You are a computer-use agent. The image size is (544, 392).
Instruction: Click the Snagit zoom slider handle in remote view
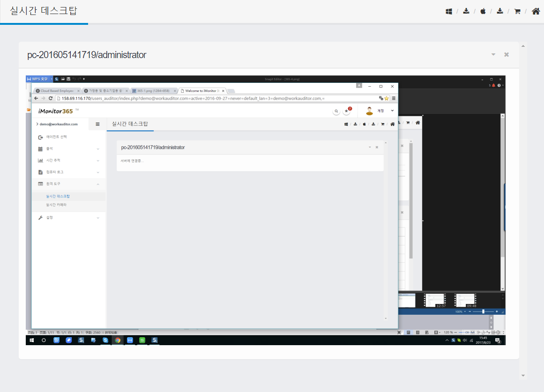(x=483, y=311)
